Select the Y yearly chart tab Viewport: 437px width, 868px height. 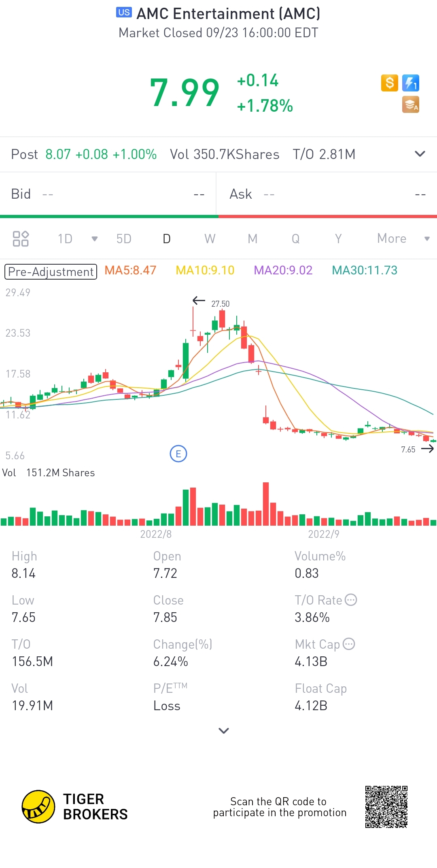[x=338, y=239]
